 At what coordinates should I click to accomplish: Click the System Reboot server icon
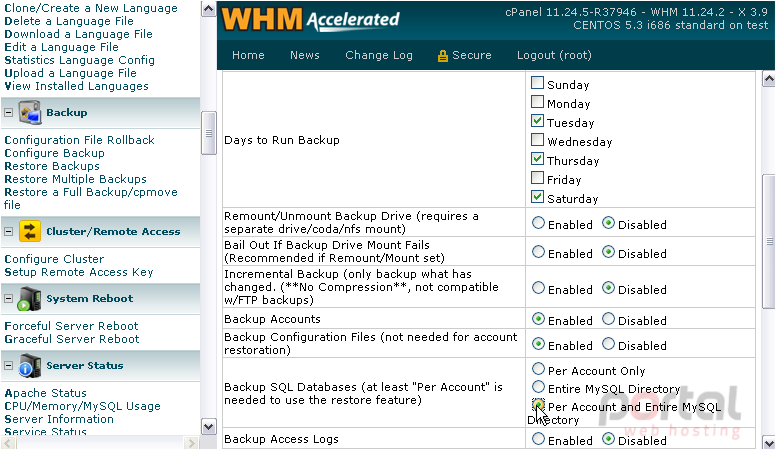[29, 299]
